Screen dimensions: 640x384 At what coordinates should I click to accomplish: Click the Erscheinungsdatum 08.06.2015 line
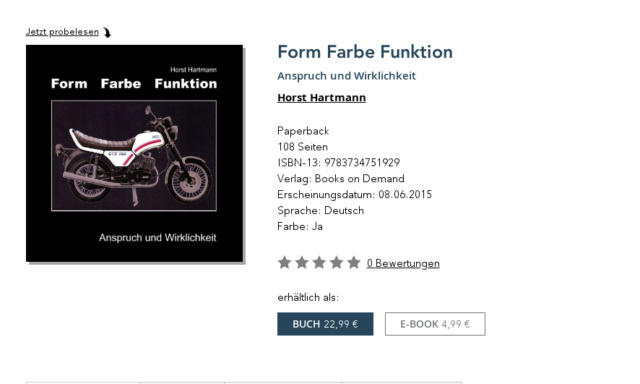[354, 195]
